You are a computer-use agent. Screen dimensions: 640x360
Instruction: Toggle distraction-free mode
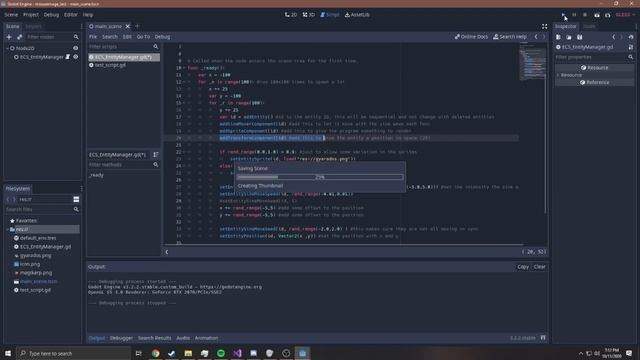(x=544, y=26)
